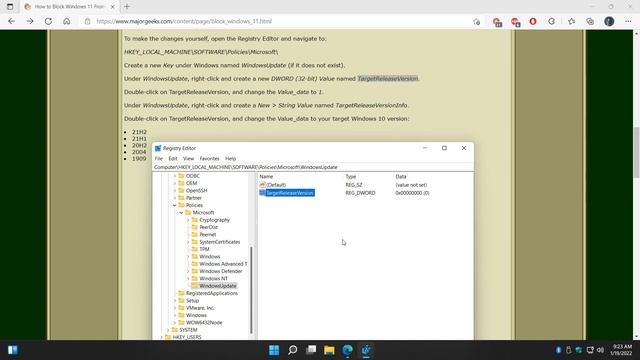
Task: Open Registry Editor Help menu
Action: tap(231, 158)
